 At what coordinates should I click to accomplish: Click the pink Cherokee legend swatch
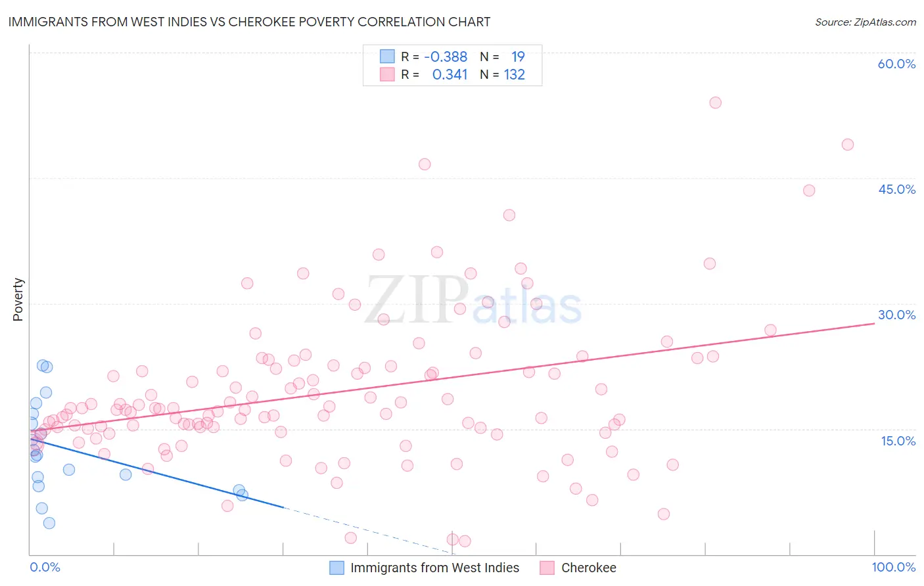(547, 568)
